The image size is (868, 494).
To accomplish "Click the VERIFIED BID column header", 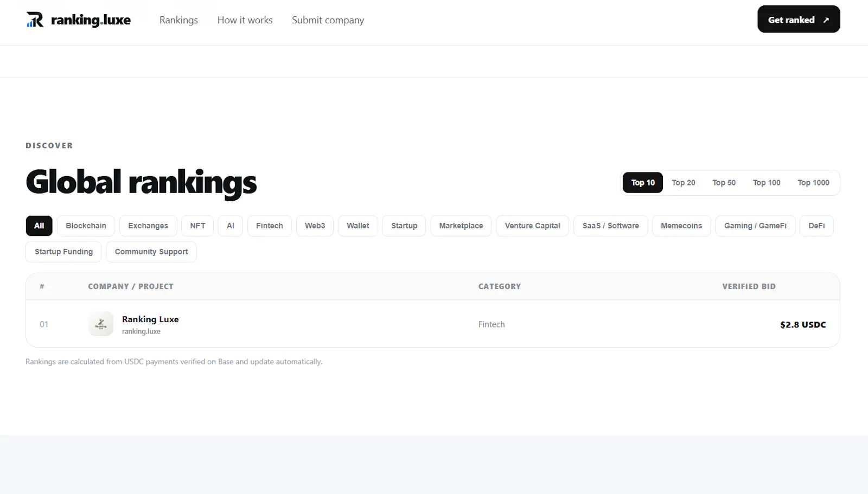I will pyautogui.click(x=749, y=286).
